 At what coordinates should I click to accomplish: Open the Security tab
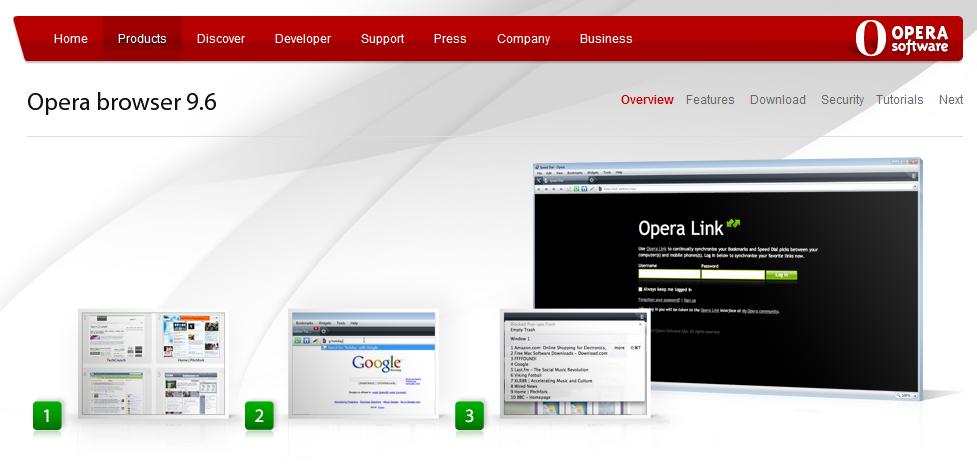[842, 100]
